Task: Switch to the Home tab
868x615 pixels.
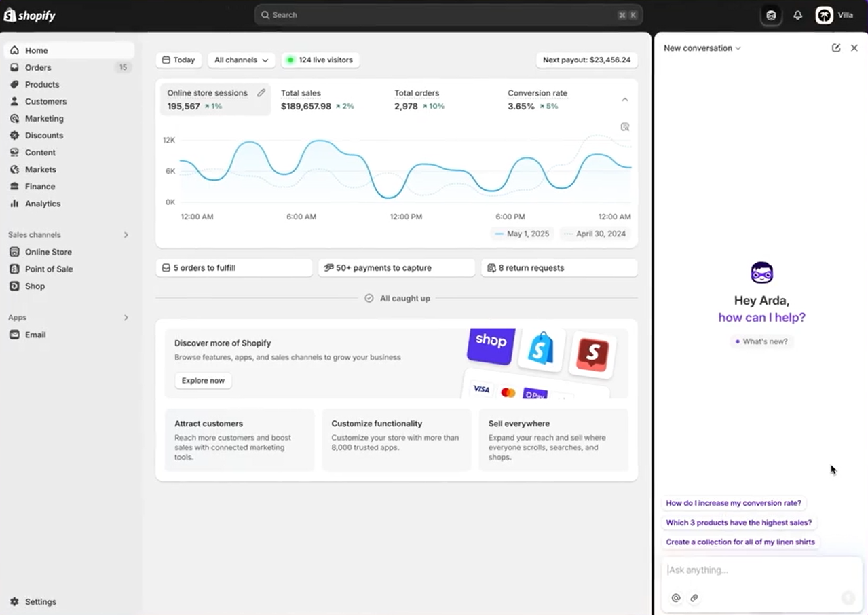Action: (x=36, y=50)
